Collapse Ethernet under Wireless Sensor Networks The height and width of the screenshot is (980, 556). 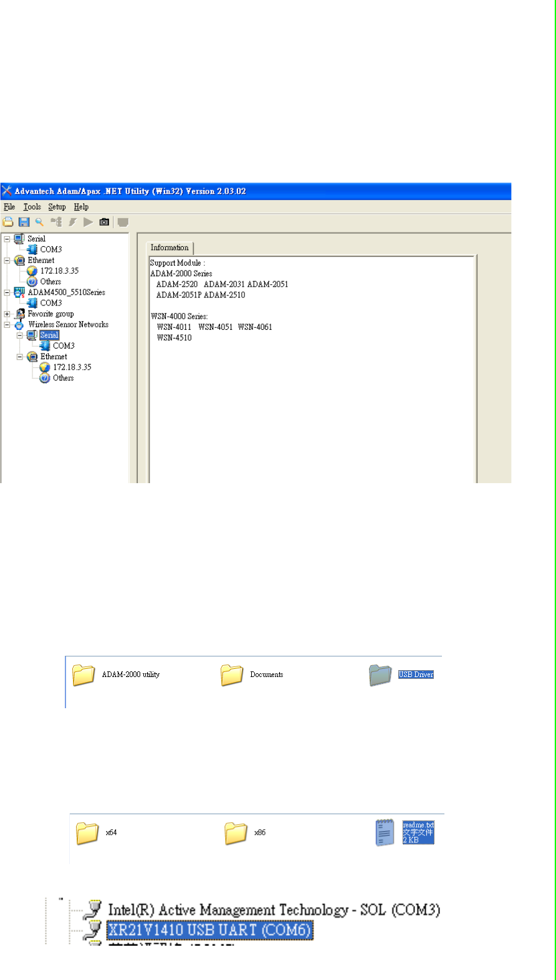tap(20, 357)
